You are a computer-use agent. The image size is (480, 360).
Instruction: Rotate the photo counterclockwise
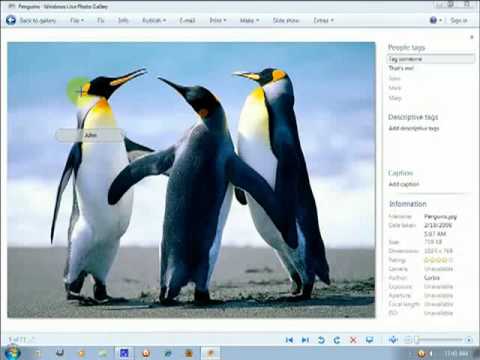(x=321, y=340)
